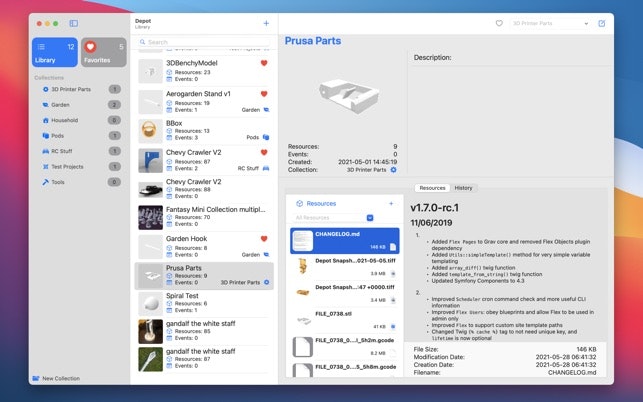The image size is (643, 402).
Task: Open the Favorites tile
Action: (x=104, y=52)
